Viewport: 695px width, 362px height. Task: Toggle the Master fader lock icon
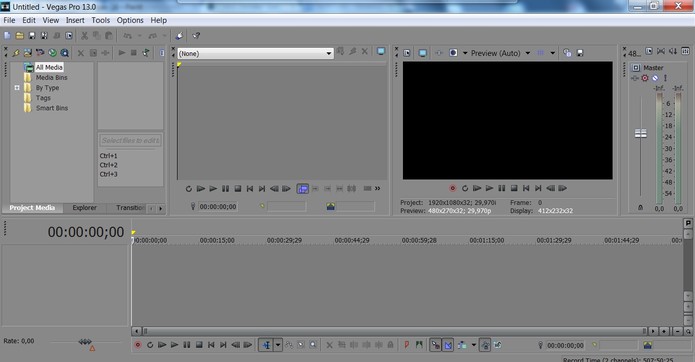[640, 207]
